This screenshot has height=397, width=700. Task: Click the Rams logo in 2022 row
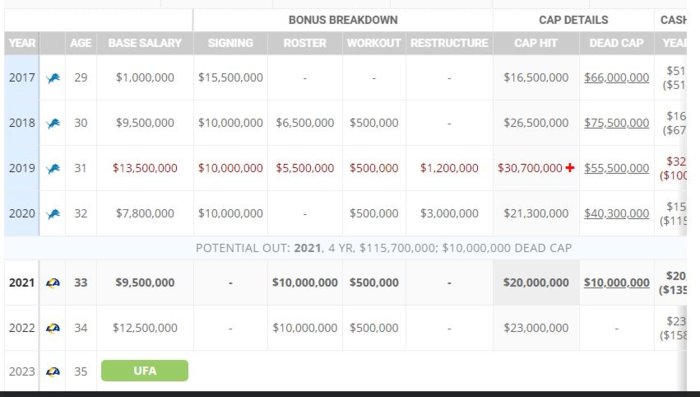click(53, 328)
